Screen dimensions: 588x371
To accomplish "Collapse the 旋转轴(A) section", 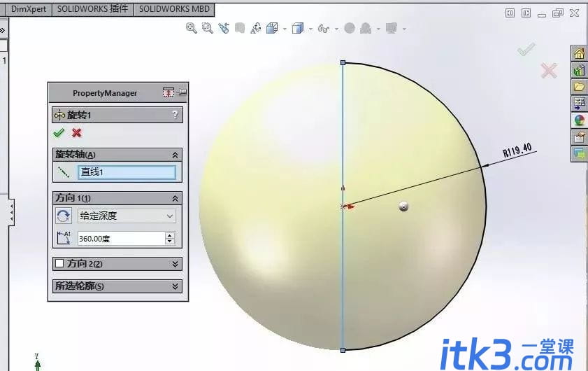I will pyautogui.click(x=175, y=155).
